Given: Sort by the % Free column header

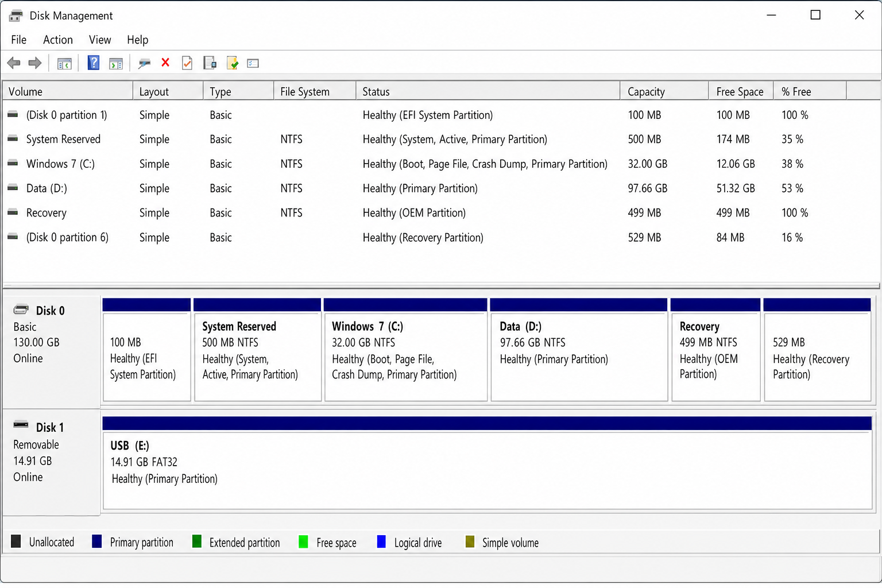Looking at the screenshot, I should coord(810,91).
